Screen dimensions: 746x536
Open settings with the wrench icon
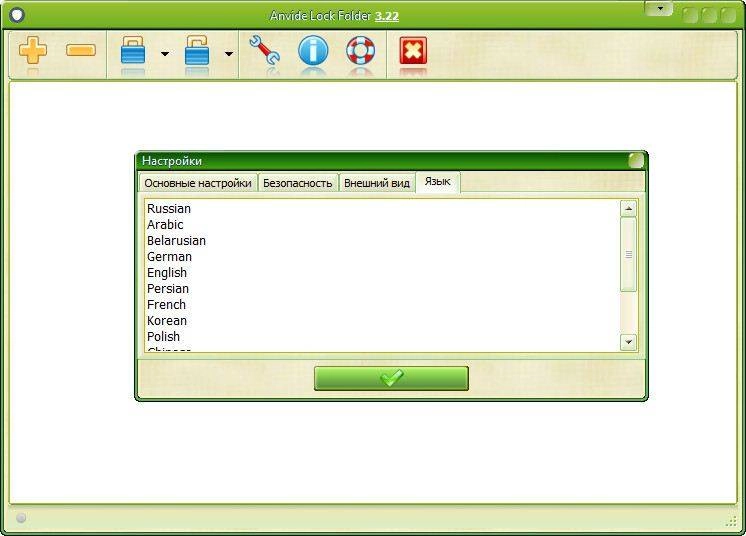point(265,50)
